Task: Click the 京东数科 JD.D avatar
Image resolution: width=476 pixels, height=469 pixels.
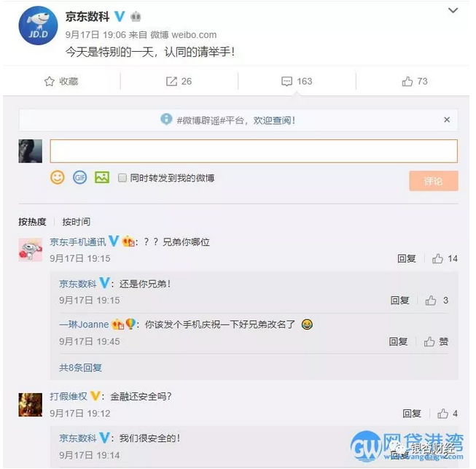Action: [38, 26]
